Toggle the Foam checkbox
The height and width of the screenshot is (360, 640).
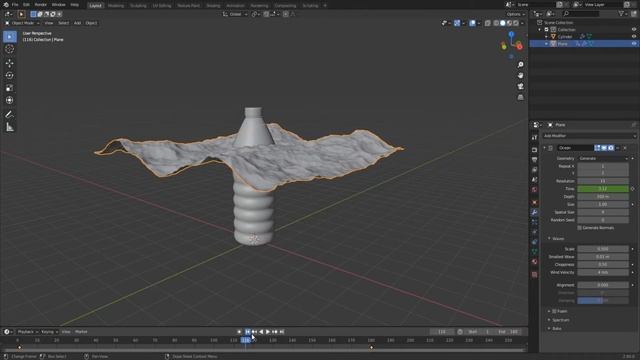click(554, 311)
